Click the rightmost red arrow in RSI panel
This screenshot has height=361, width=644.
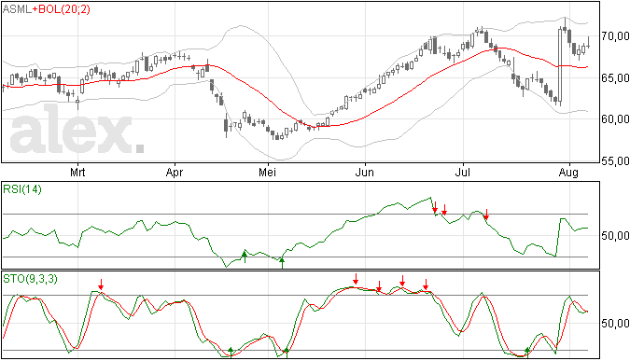[486, 214]
